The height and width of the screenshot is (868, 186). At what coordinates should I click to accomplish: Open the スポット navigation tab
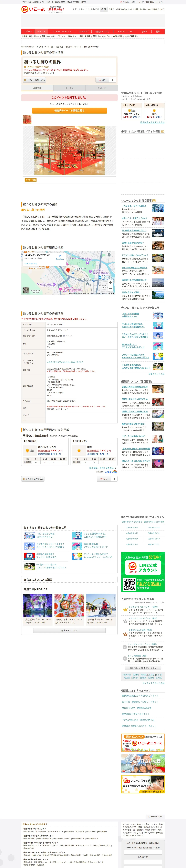(x=28, y=31)
